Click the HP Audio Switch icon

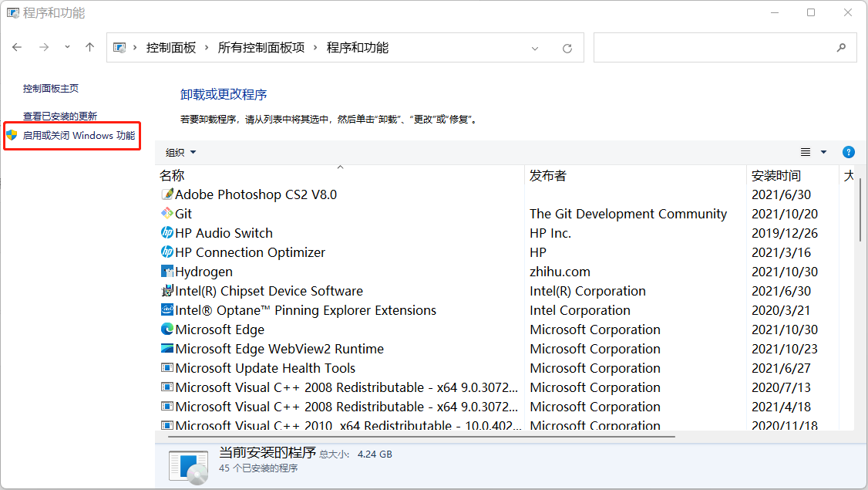[x=167, y=233]
